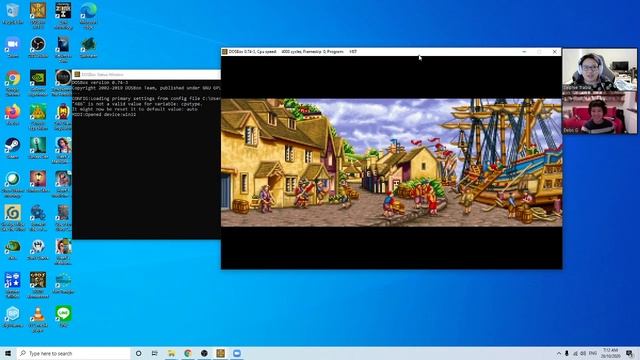Open the microphone tray icon

pyautogui.click(x=567, y=353)
